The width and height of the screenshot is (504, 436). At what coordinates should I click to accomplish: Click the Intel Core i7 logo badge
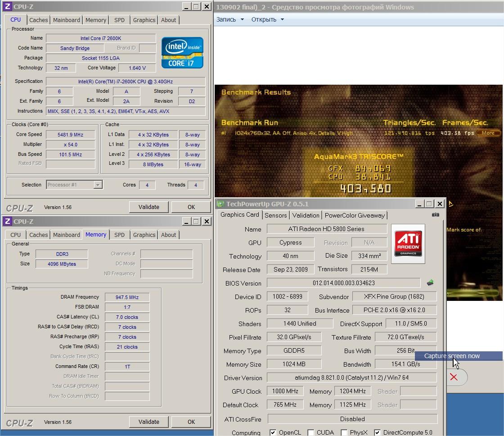(182, 53)
